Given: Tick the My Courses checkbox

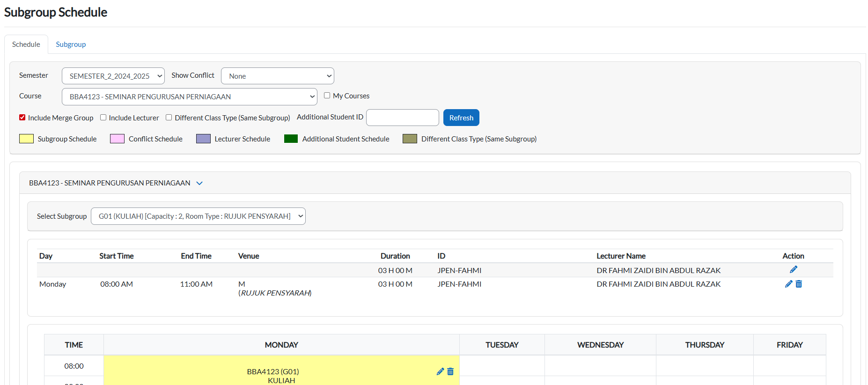Looking at the screenshot, I should (327, 96).
